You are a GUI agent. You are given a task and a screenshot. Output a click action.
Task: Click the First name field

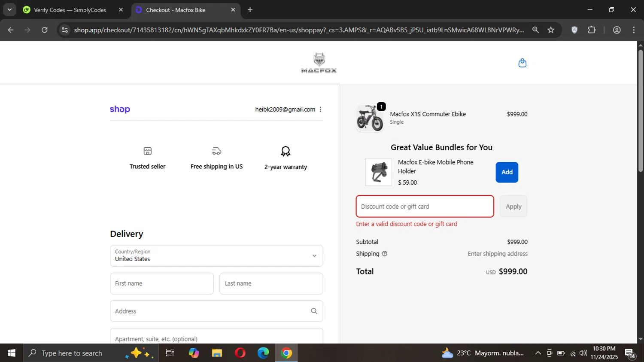(x=162, y=284)
